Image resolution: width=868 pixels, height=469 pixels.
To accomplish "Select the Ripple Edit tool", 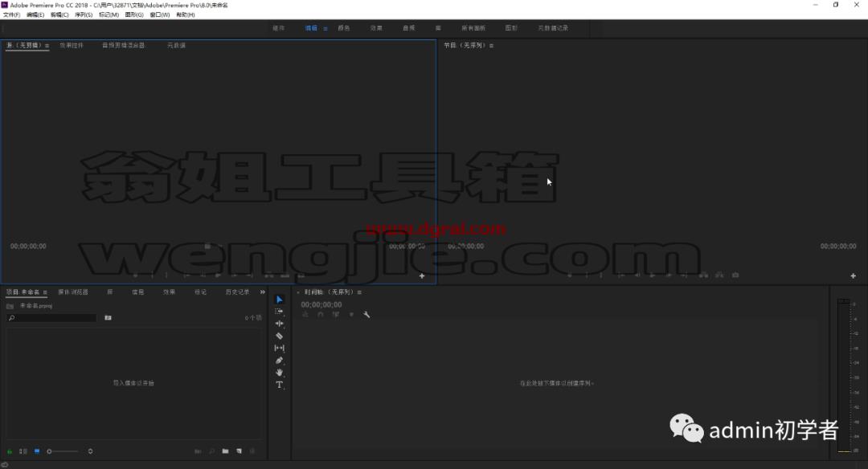I will [x=280, y=324].
